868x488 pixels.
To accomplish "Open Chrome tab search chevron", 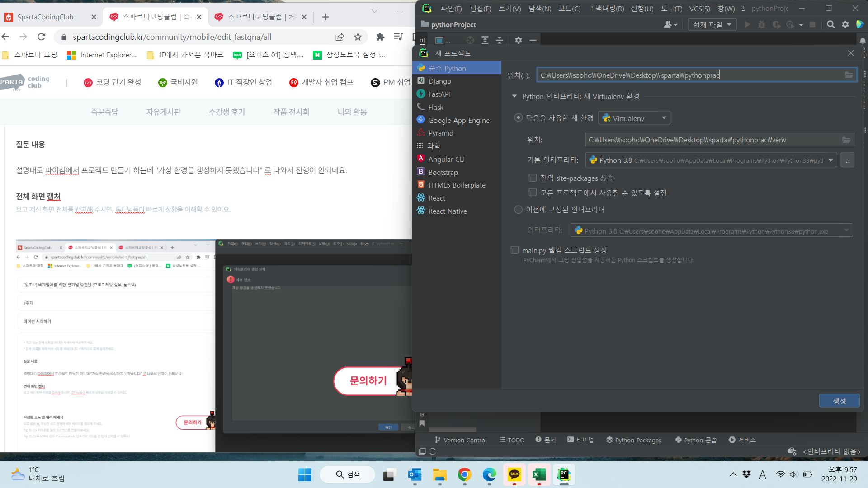I will (x=374, y=11).
